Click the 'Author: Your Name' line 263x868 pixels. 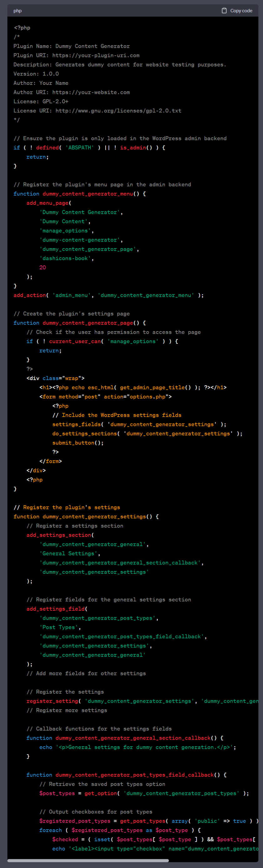click(41, 83)
